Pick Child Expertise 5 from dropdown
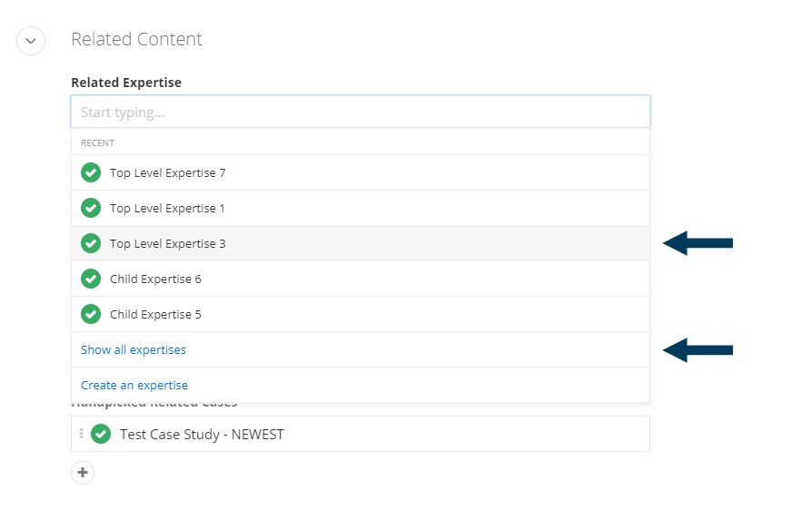The width and height of the screenshot is (812, 510). click(x=361, y=314)
